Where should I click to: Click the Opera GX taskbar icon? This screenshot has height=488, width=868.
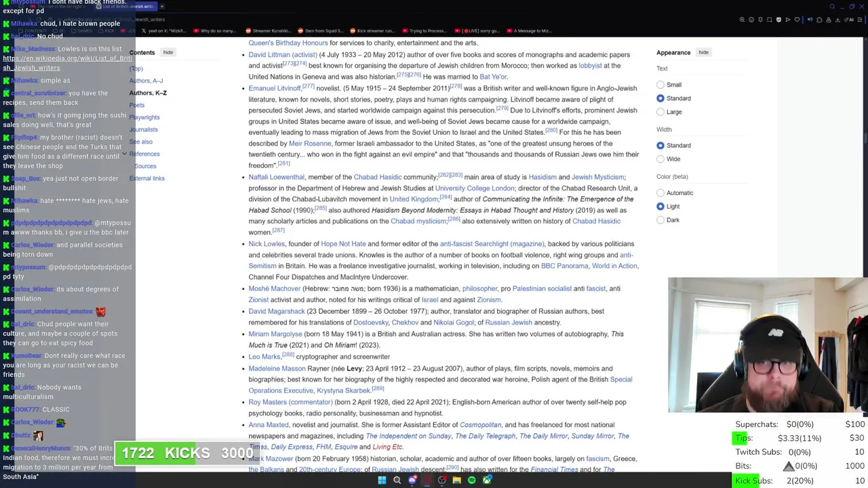(427, 481)
